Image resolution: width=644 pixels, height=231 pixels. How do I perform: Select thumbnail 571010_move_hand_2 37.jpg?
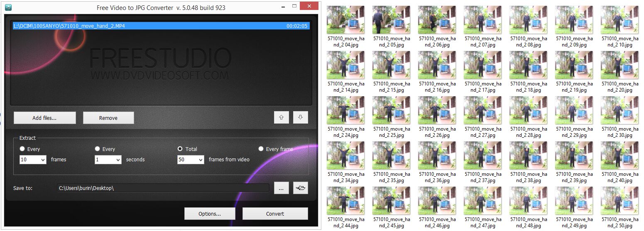click(483, 156)
